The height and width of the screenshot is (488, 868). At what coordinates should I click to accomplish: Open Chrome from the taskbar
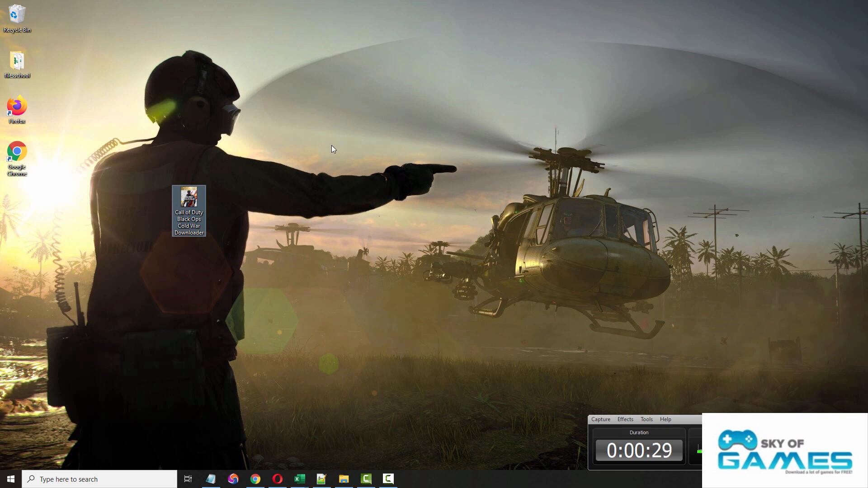(x=255, y=479)
